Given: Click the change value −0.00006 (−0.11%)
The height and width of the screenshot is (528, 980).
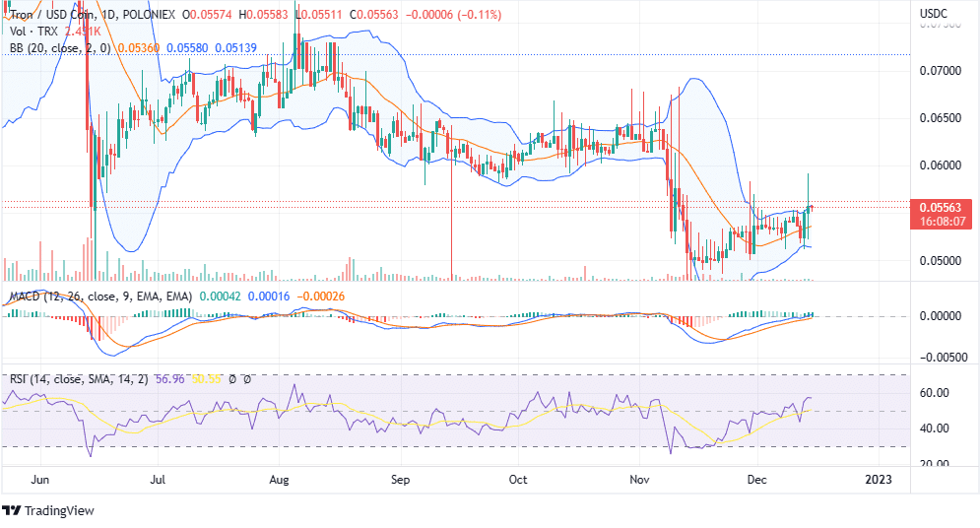Looking at the screenshot, I should (454, 14).
